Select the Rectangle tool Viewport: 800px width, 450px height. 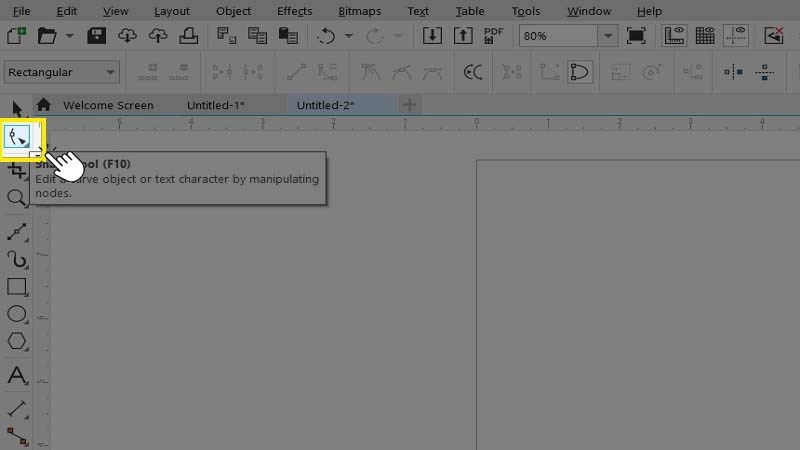17,287
